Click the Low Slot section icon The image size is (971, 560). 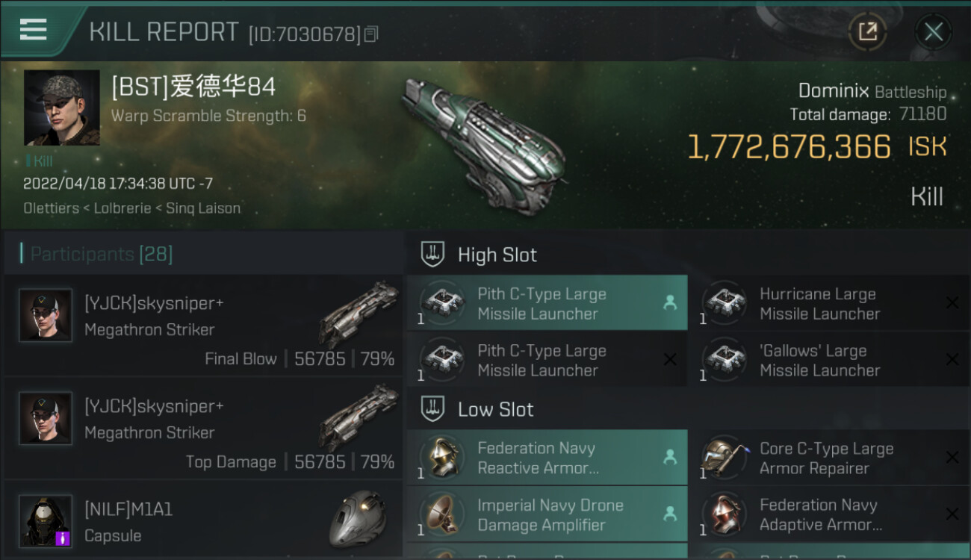coord(433,409)
